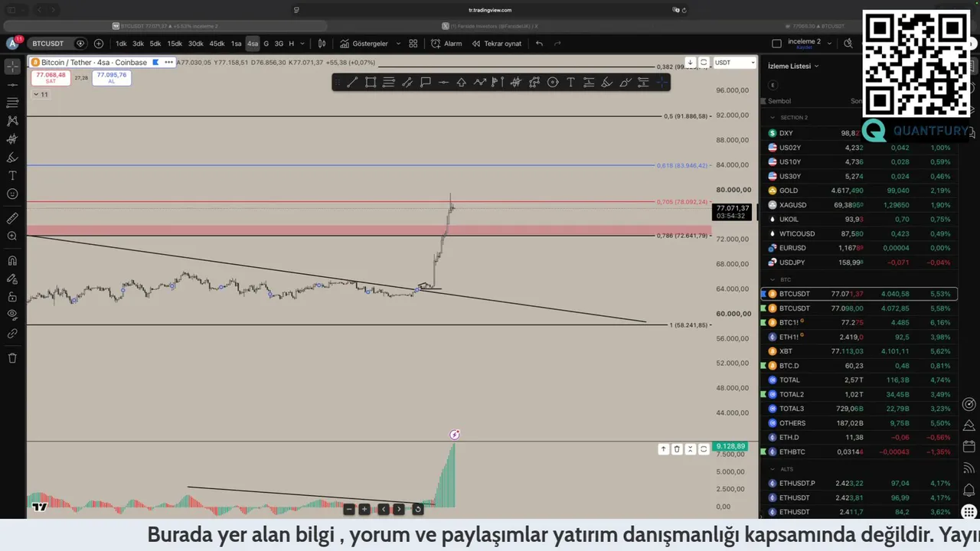Select the T text tool in floating toolbar
This screenshot has height=551, width=980.
point(570,83)
